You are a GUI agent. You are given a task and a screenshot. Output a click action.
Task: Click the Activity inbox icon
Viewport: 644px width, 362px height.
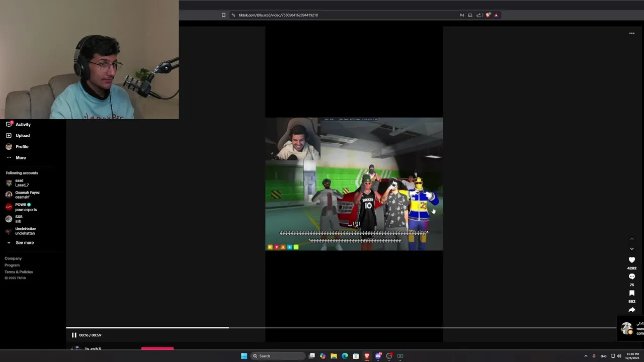coord(9,124)
